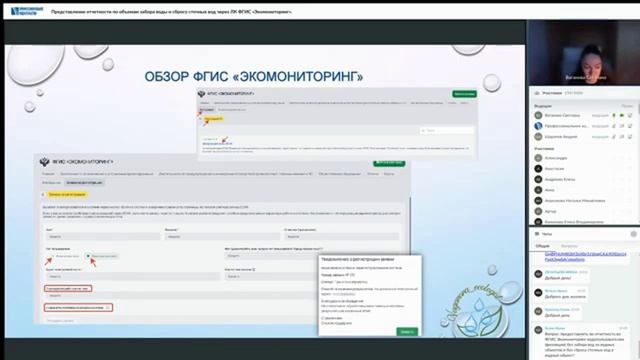Click yellow highlighted heading in large screenshot
Screen dimensions: 640x360
click(67, 195)
